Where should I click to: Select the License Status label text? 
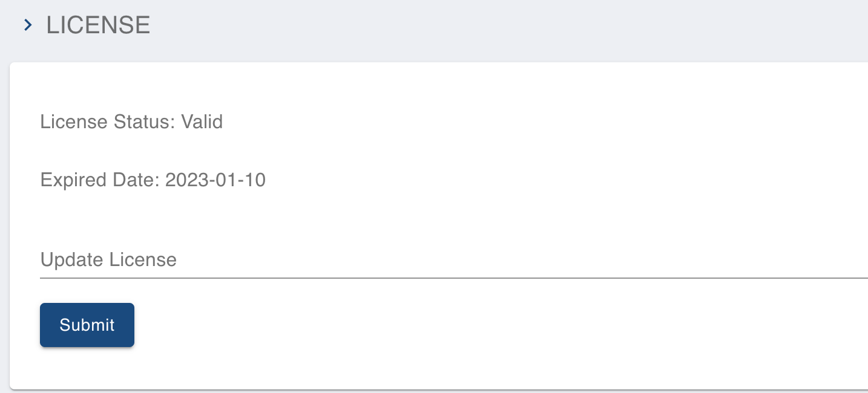(108, 122)
